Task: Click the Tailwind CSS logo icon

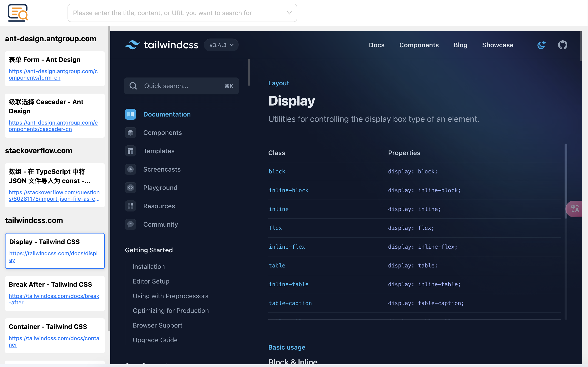Action: coord(132,45)
